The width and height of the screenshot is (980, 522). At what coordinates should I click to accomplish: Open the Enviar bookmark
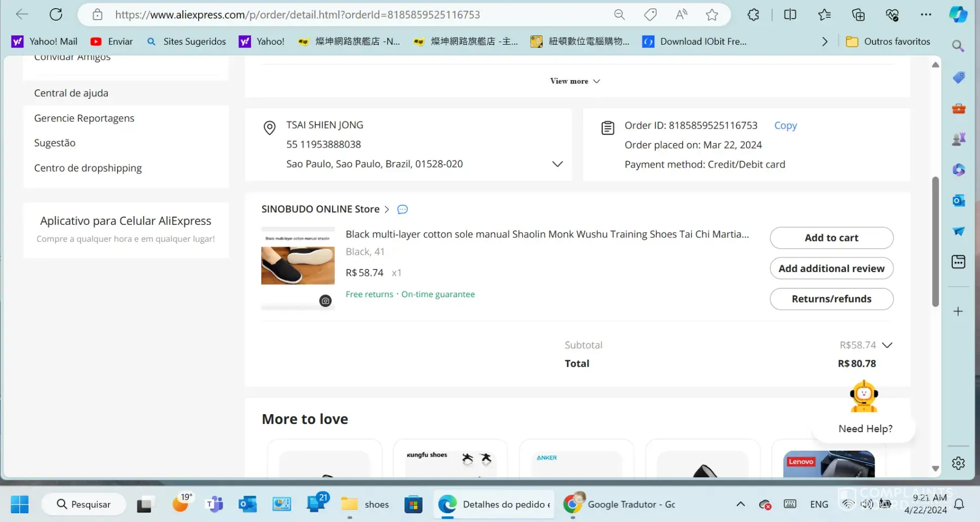click(112, 41)
